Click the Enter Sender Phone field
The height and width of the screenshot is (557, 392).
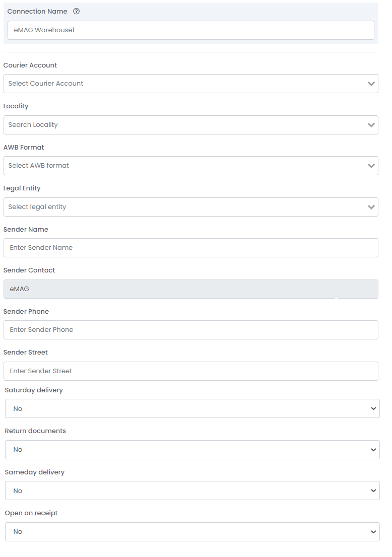point(191,330)
